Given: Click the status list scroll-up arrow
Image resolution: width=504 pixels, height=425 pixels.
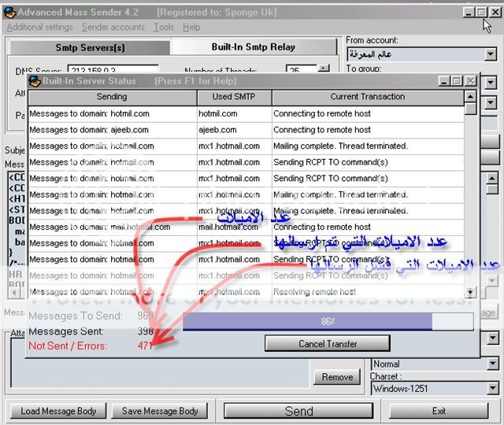Looking at the screenshot, I should pos(471,96).
